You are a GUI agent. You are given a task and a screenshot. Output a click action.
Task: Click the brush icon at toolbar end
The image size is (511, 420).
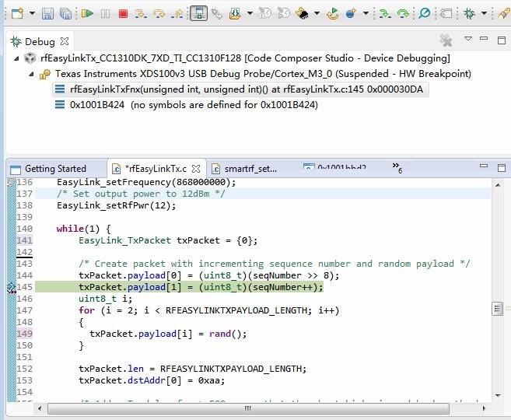click(505, 14)
